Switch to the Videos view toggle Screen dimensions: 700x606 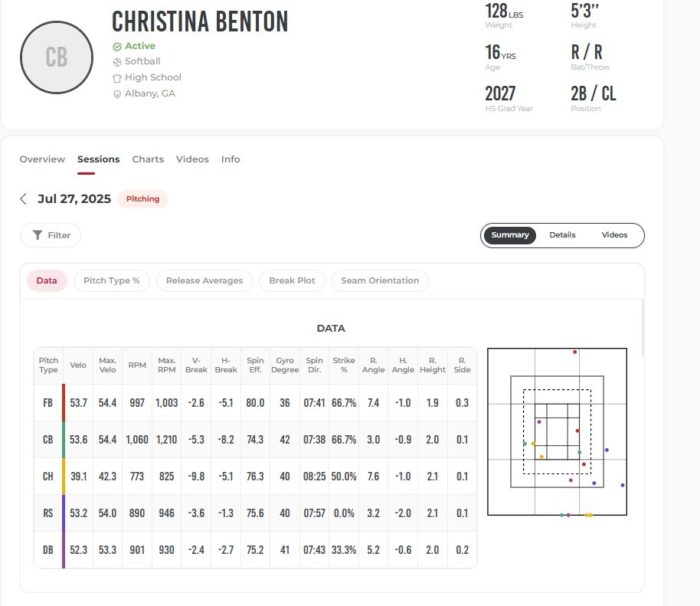point(614,235)
